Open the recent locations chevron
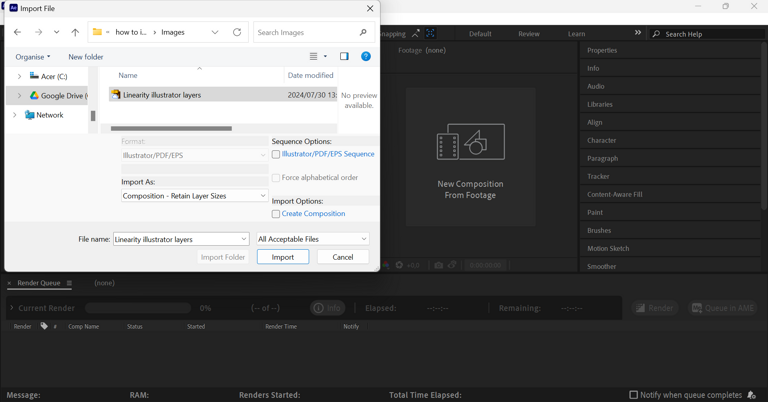The width and height of the screenshot is (768, 402). point(56,32)
